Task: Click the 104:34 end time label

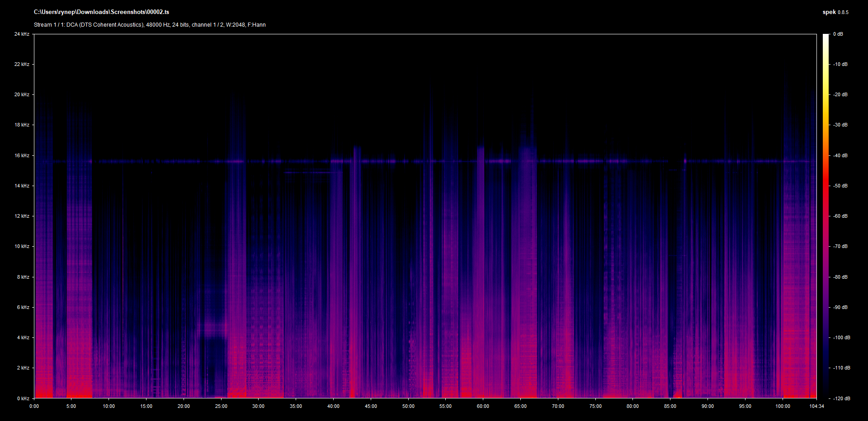Action: coord(816,406)
